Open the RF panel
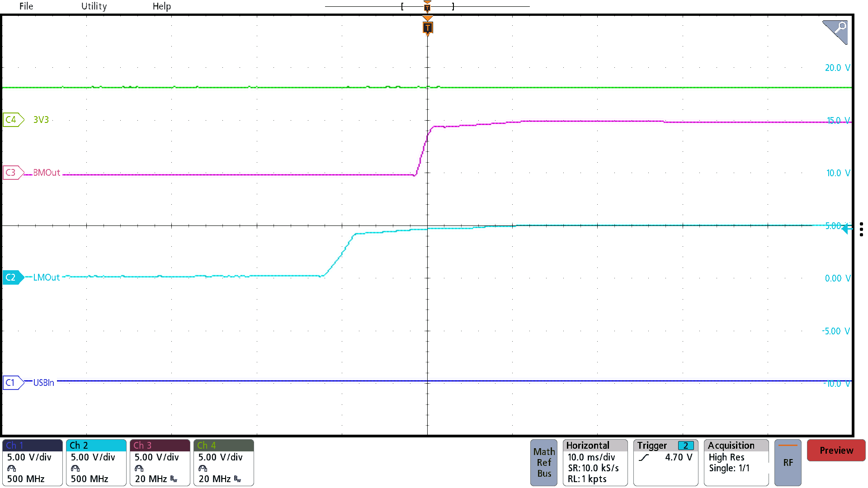The height and width of the screenshot is (488, 868). click(788, 462)
